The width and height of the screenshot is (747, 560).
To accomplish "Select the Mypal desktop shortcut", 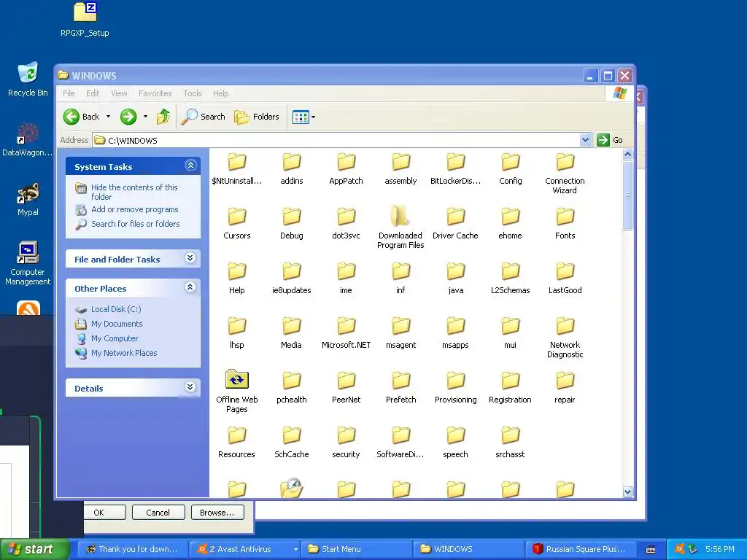I will click(x=28, y=200).
